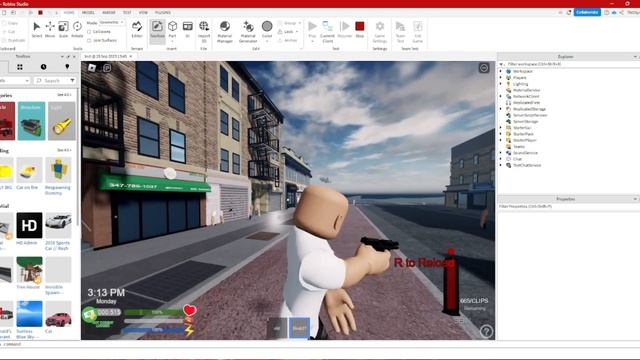Switch to the AVATAR ribbon tab
This screenshot has height=360, width=640.
point(109,13)
